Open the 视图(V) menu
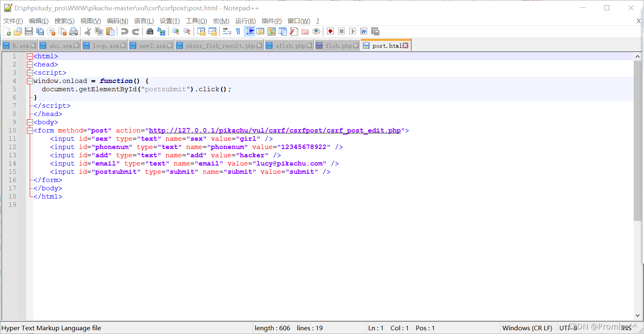644x334 pixels. coord(90,21)
